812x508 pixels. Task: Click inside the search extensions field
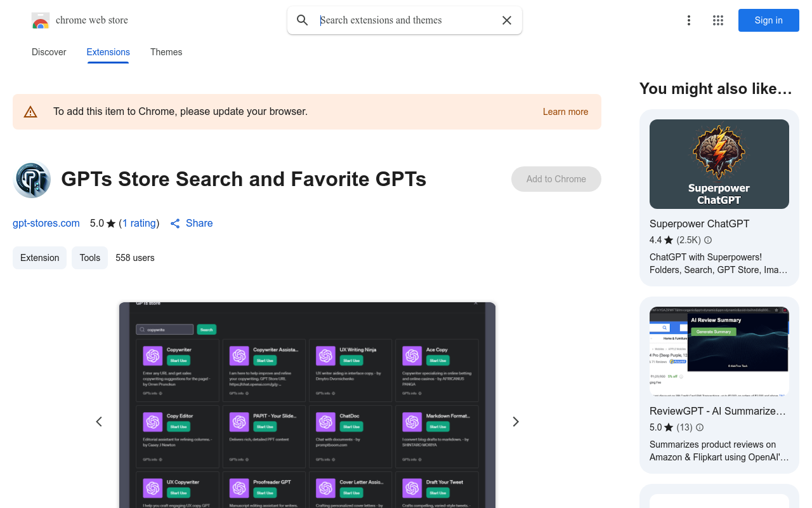[393, 20]
